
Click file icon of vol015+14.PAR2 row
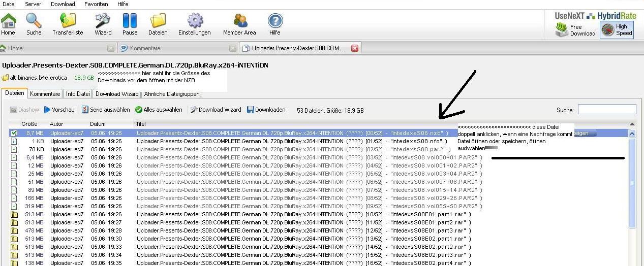(x=14, y=190)
